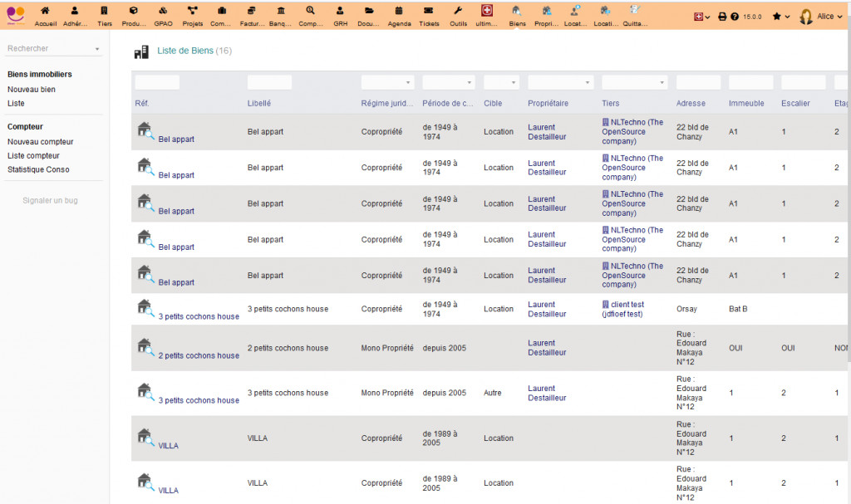
Task: Click Nouveau compteur in left menu
Action: coord(40,142)
